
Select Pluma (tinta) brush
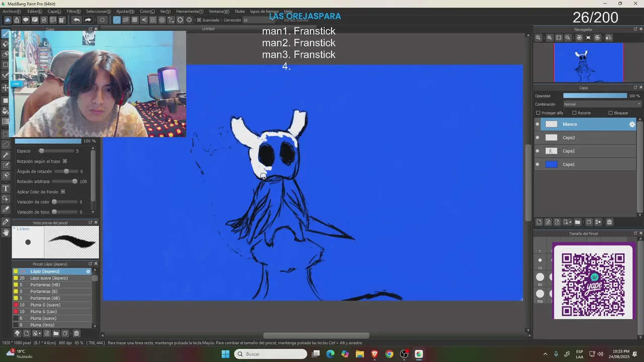coord(52,325)
